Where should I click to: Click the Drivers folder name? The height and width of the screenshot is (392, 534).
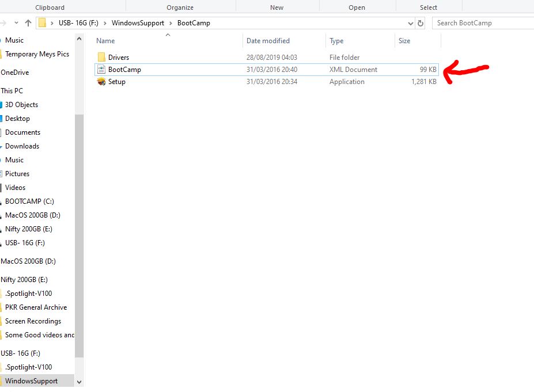pyautogui.click(x=119, y=58)
